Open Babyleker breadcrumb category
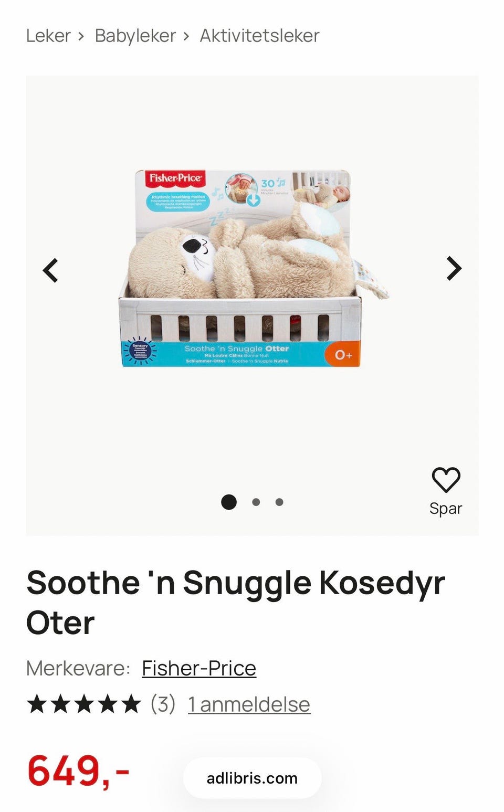Image resolution: width=504 pixels, height=812 pixels. [x=135, y=36]
